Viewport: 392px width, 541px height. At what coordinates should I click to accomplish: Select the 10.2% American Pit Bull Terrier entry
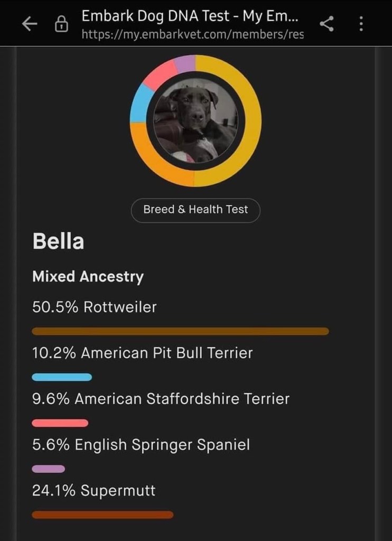click(x=143, y=353)
